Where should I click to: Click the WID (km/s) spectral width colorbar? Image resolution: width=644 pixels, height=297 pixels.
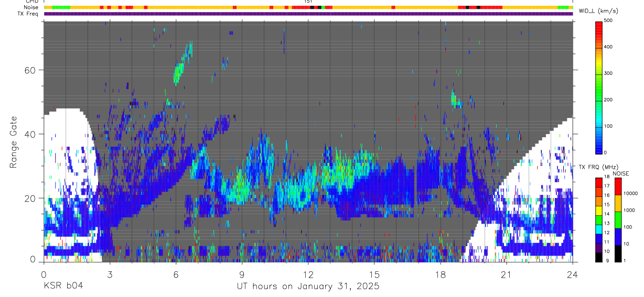coord(599,87)
